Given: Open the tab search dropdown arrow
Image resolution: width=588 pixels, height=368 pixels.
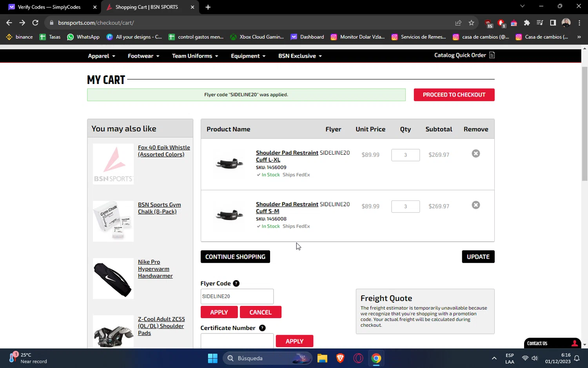Looking at the screenshot, I should pyautogui.click(x=522, y=6).
